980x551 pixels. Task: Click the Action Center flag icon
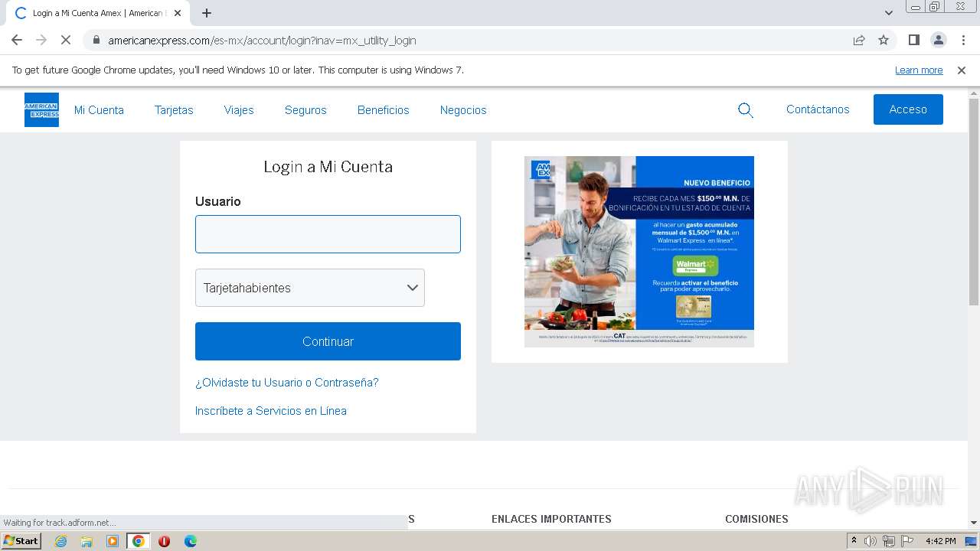pyautogui.click(x=906, y=541)
